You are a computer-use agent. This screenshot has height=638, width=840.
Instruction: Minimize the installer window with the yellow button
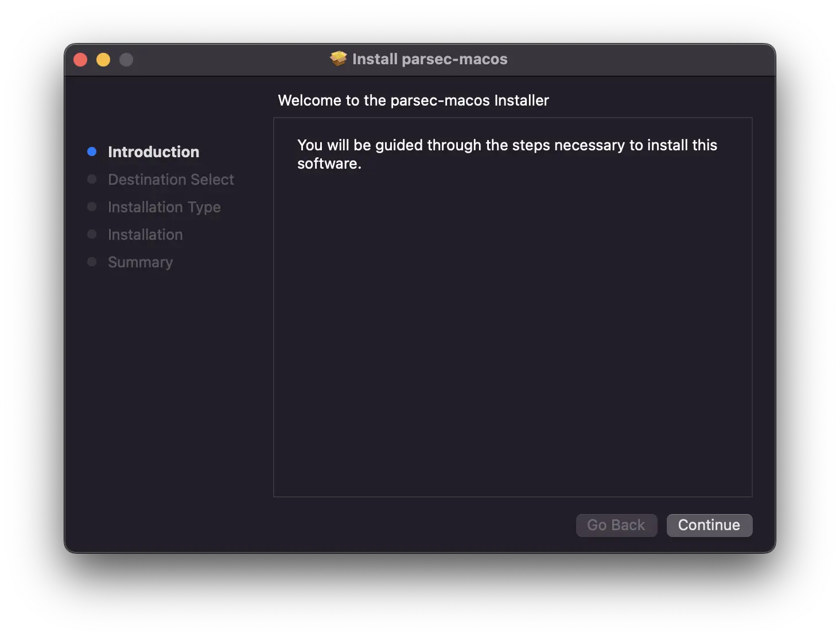(x=103, y=60)
